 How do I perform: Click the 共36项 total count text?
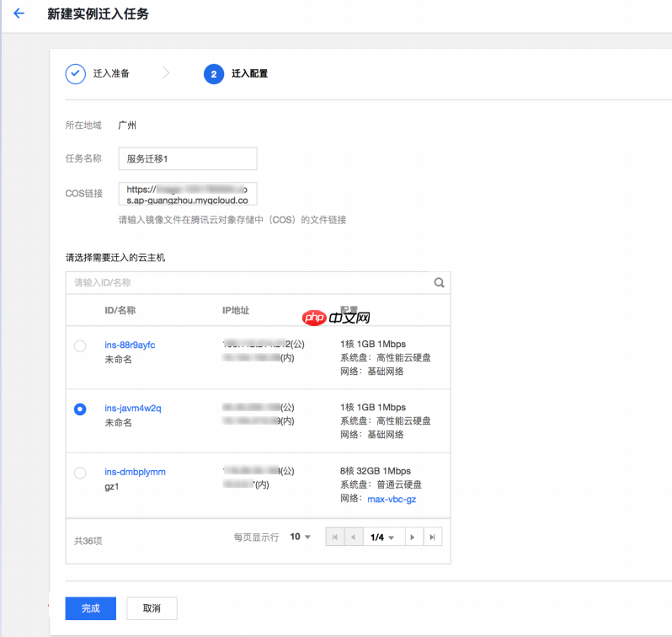[88, 540]
